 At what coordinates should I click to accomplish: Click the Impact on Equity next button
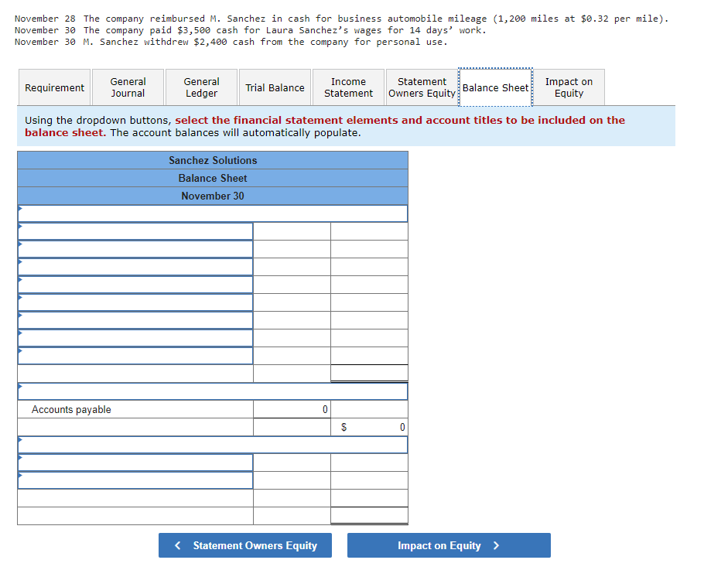point(449,545)
